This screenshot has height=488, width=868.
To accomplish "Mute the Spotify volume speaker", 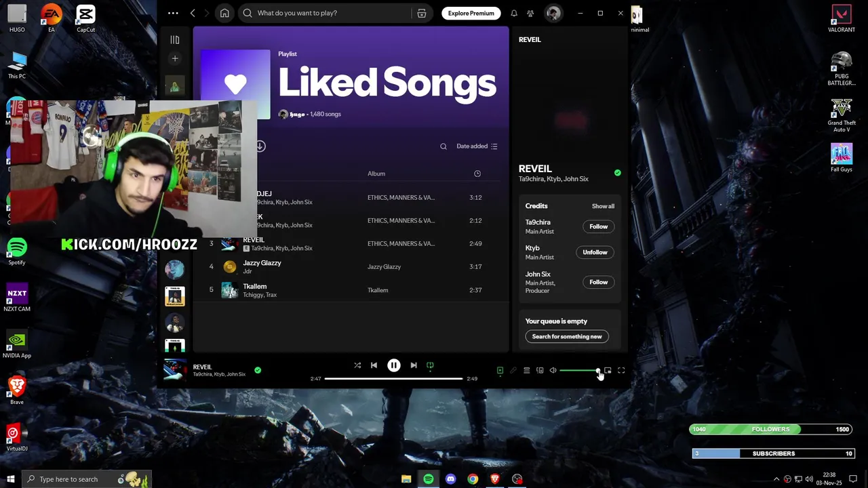I will point(553,371).
